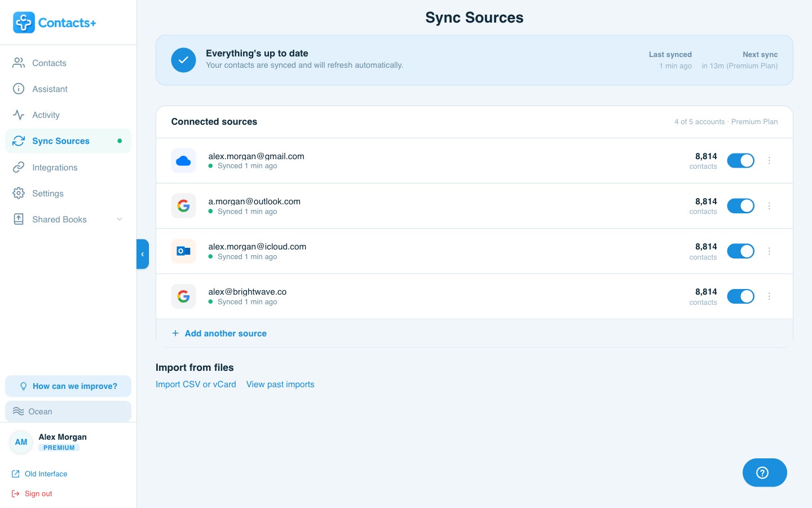Click the Contacts people icon
The image size is (812, 508).
click(x=19, y=63)
